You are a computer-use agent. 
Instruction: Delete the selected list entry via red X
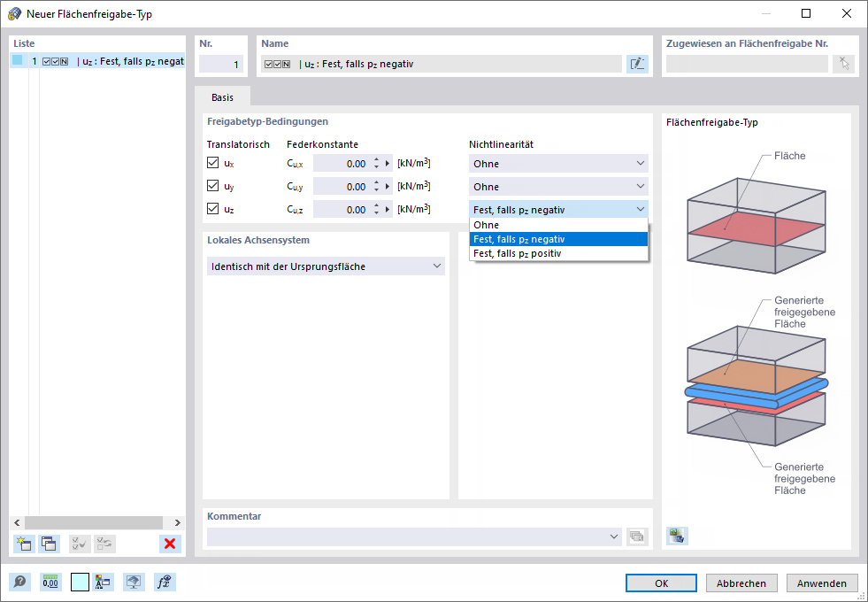(x=170, y=544)
